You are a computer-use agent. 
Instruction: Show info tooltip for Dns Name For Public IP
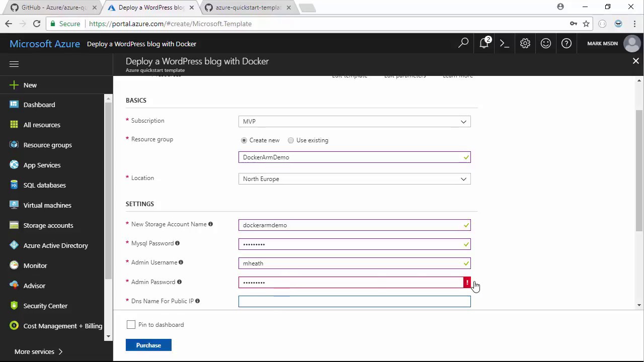click(x=197, y=301)
